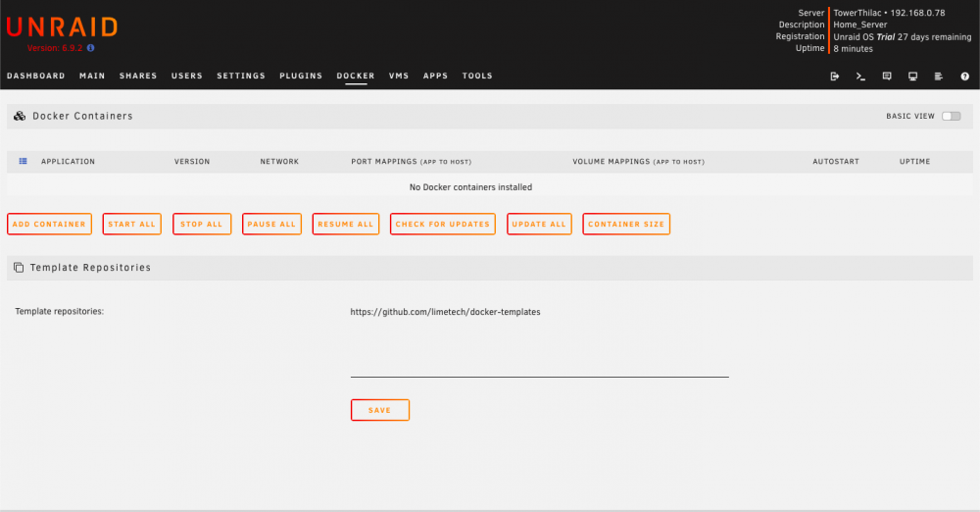
Task: Click the Update All button
Action: click(539, 224)
